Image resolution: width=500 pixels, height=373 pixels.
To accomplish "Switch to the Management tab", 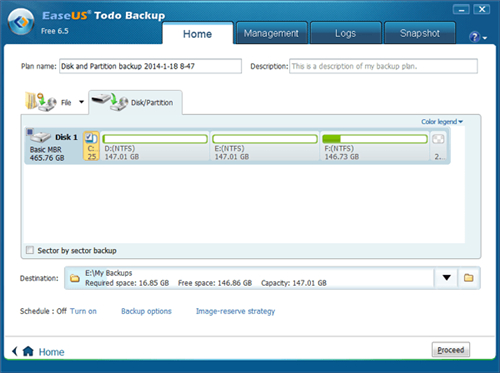I will point(271,33).
